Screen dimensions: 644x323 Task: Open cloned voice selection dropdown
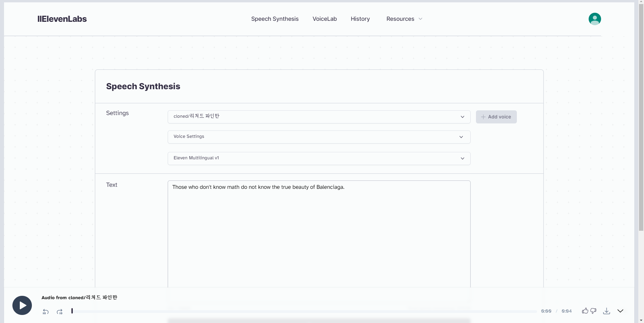pos(319,117)
